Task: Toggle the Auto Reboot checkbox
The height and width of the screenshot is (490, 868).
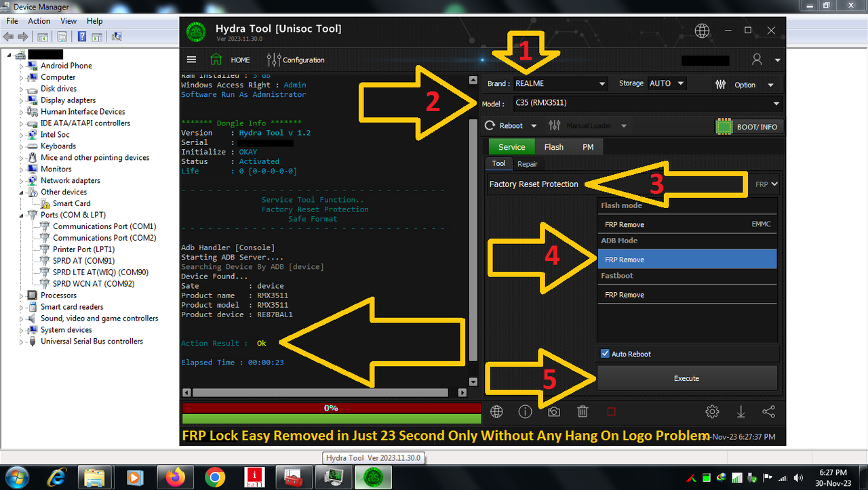Action: 605,354
